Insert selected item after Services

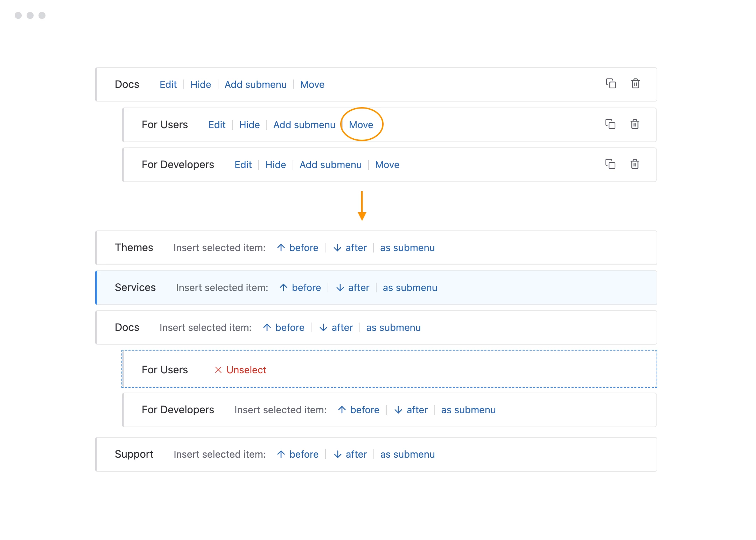tap(352, 288)
